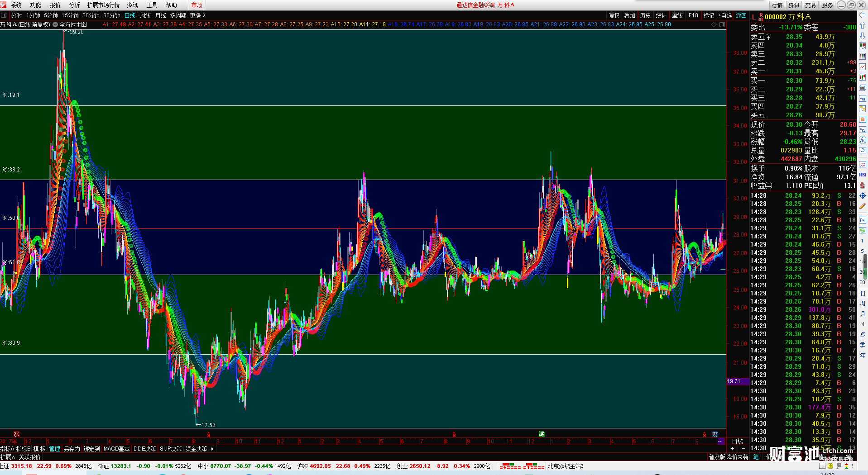The height and width of the screenshot is (475, 868).
Task: Click the down-arrow next stock icon
Action: [x=863, y=36]
